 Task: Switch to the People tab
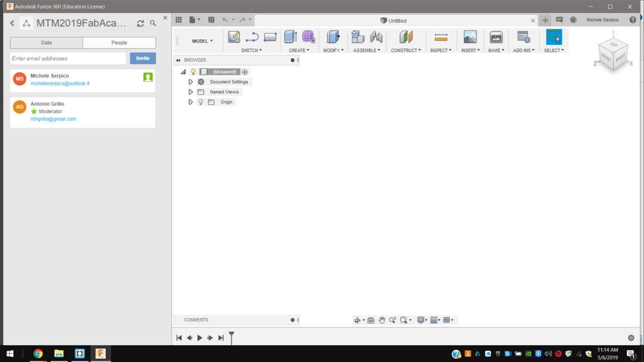pos(119,43)
